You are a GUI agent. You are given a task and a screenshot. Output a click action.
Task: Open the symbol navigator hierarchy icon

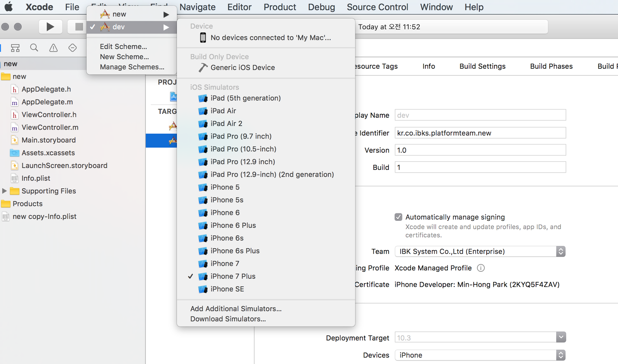[x=15, y=48]
